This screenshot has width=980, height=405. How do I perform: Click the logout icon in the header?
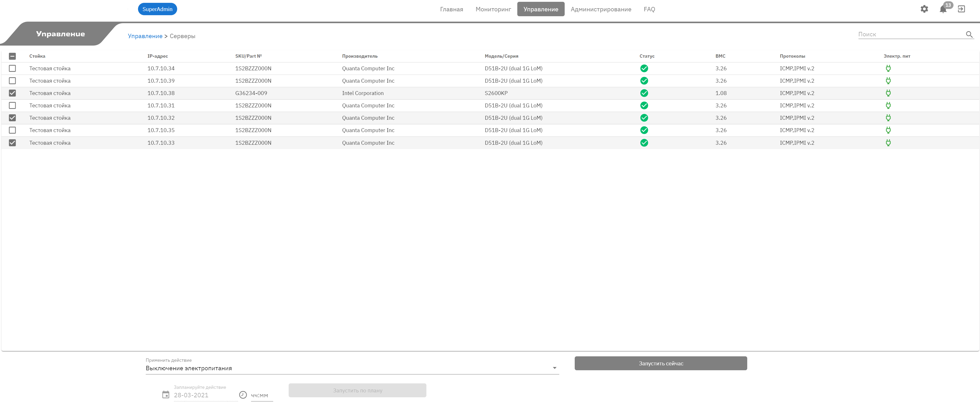coord(961,9)
